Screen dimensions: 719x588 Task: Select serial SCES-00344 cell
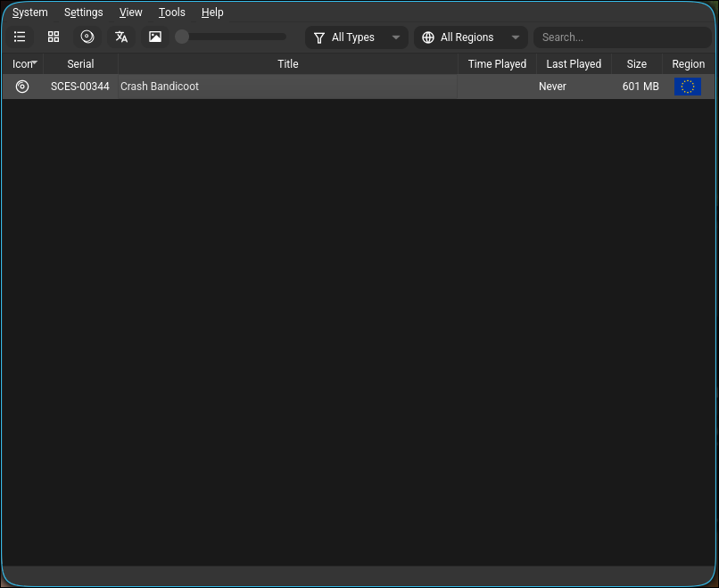[80, 87]
